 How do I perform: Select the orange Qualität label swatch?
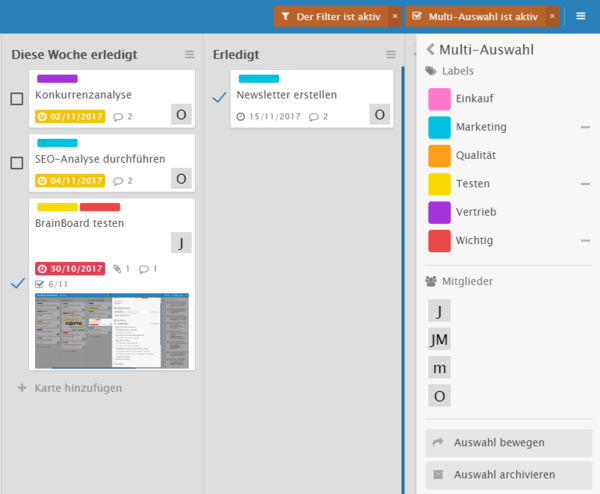[439, 156]
